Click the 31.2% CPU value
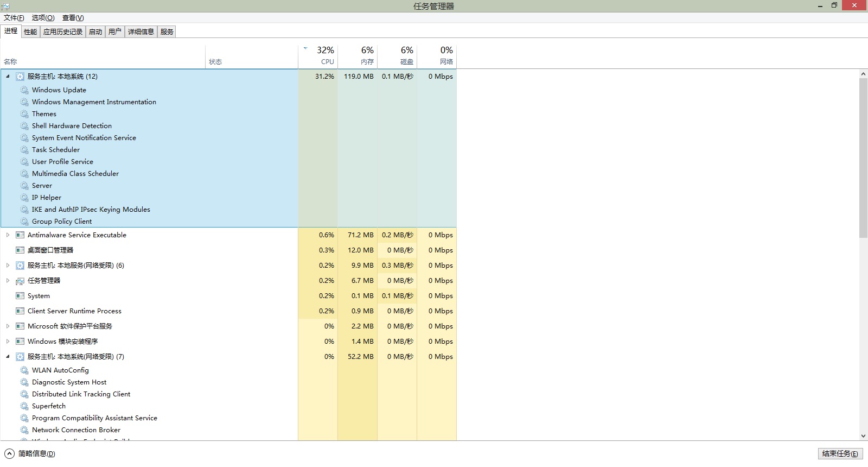Viewport: 868px width, 467px height. 324,77
